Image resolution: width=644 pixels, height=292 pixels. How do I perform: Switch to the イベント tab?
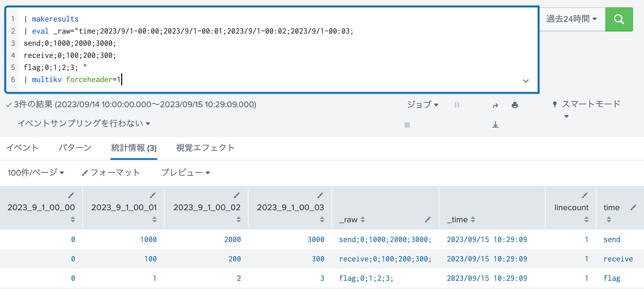click(x=22, y=148)
